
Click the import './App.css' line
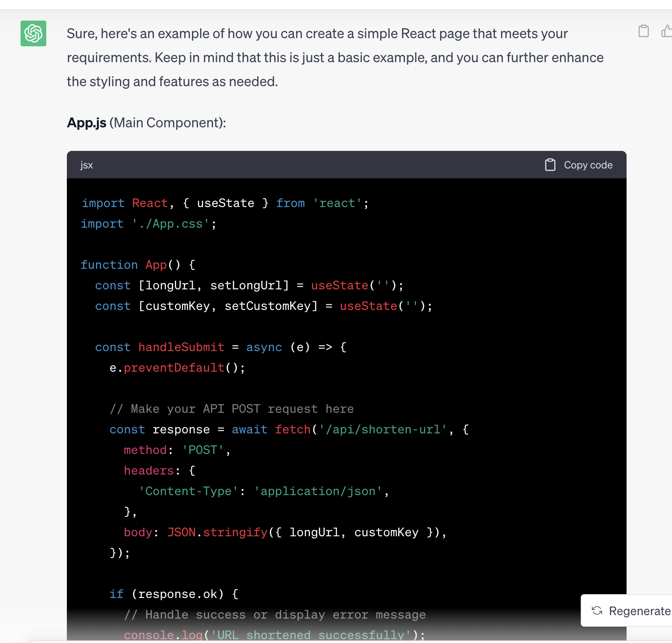[x=149, y=224]
